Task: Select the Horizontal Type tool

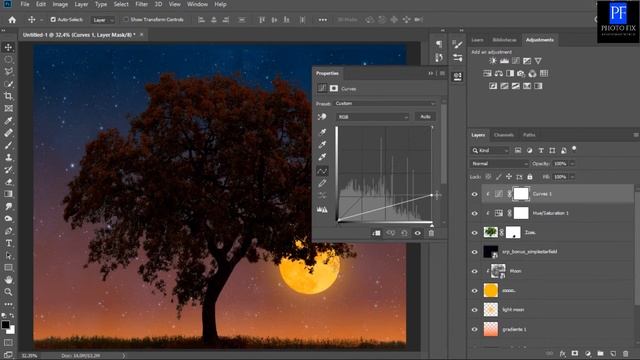Action: pyautogui.click(x=8, y=243)
